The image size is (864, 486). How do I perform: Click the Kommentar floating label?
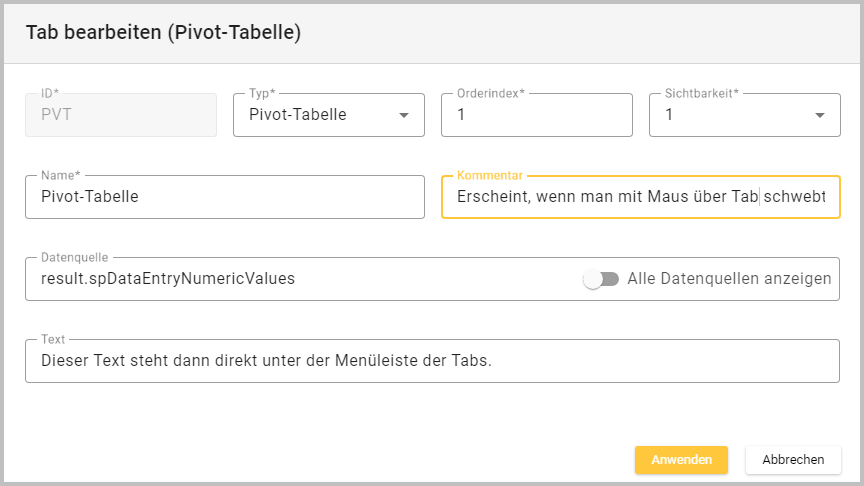tap(489, 175)
